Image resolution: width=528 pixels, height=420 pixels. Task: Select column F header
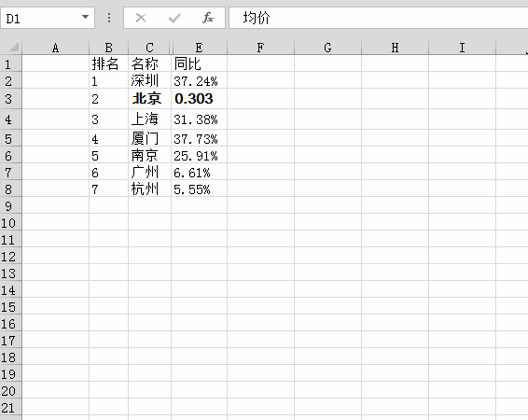tap(260, 48)
